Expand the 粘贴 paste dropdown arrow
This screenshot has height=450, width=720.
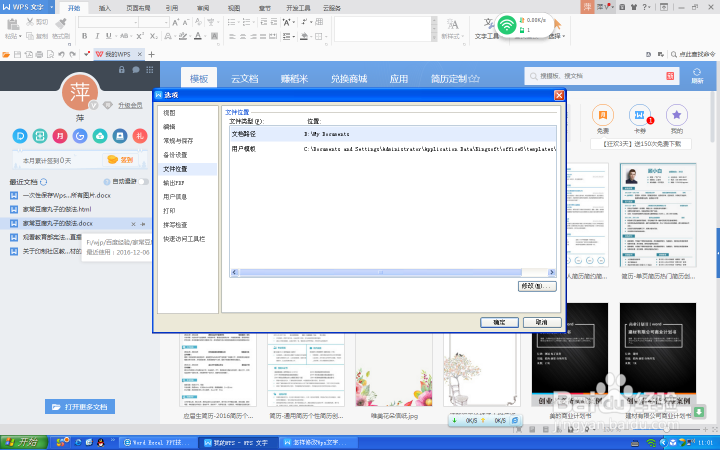point(20,36)
